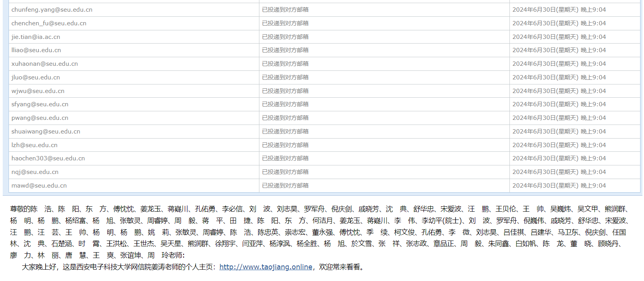Open the taojiang.online homepage link
644x281 pixels.
click(x=266, y=267)
